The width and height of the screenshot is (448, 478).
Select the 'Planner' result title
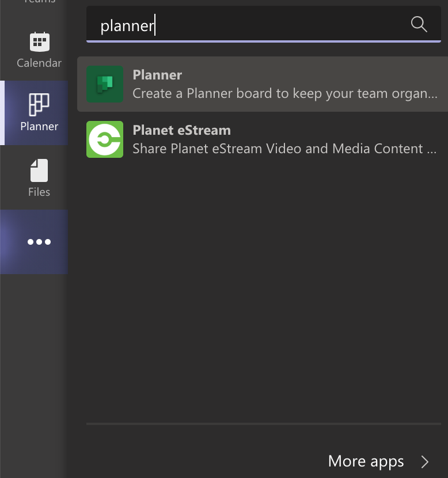coord(157,75)
